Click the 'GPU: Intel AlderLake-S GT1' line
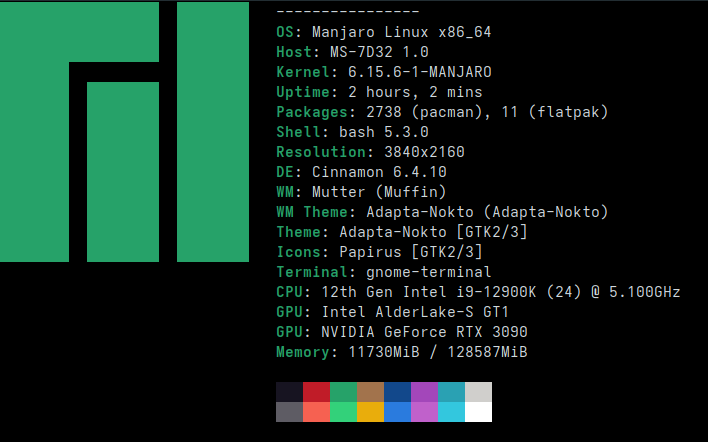708x442 pixels. point(392,312)
